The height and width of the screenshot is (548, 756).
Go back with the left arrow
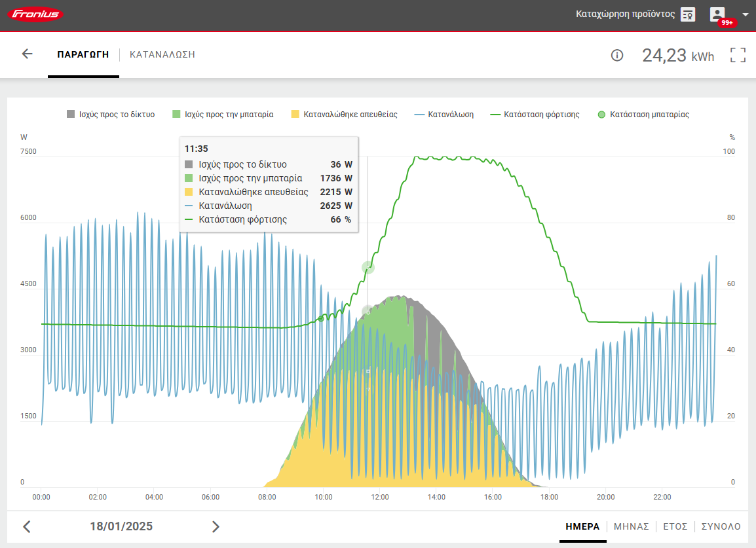click(27, 54)
